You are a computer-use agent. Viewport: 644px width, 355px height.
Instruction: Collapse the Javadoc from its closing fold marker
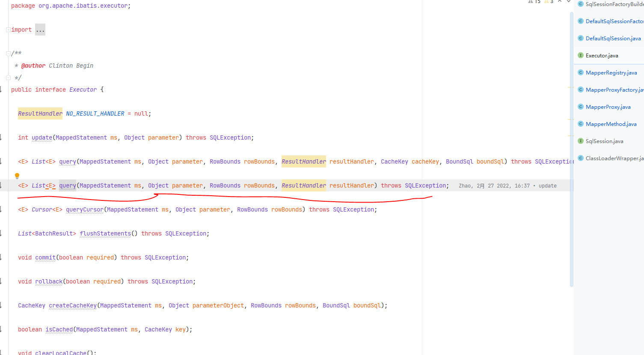tap(8, 78)
